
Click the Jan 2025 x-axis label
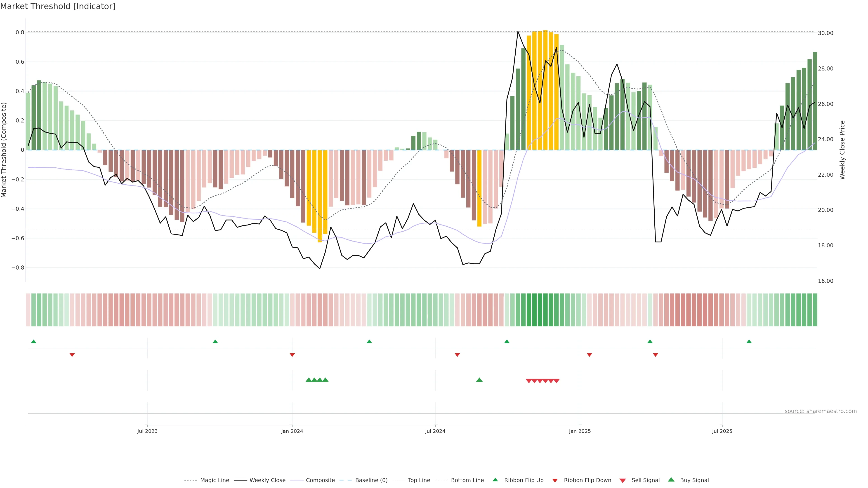pyautogui.click(x=580, y=431)
